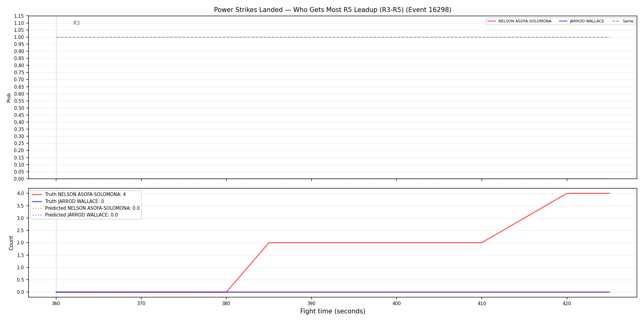Screen dimensions: 644x322
Task: Click the 'Prob' y-axis label
Action: tap(9, 98)
